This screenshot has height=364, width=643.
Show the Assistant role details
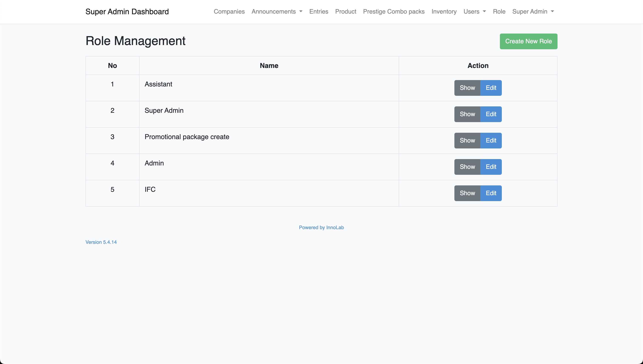click(x=467, y=88)
